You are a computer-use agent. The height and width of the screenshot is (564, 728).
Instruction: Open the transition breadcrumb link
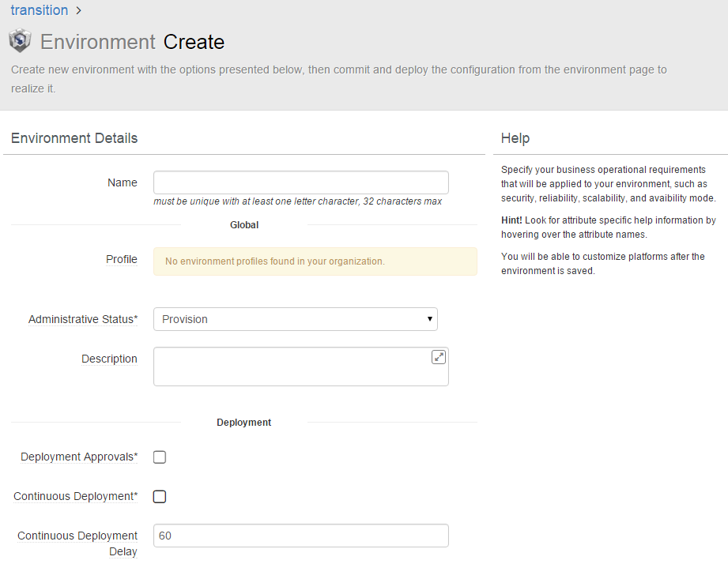coord(40,10)
